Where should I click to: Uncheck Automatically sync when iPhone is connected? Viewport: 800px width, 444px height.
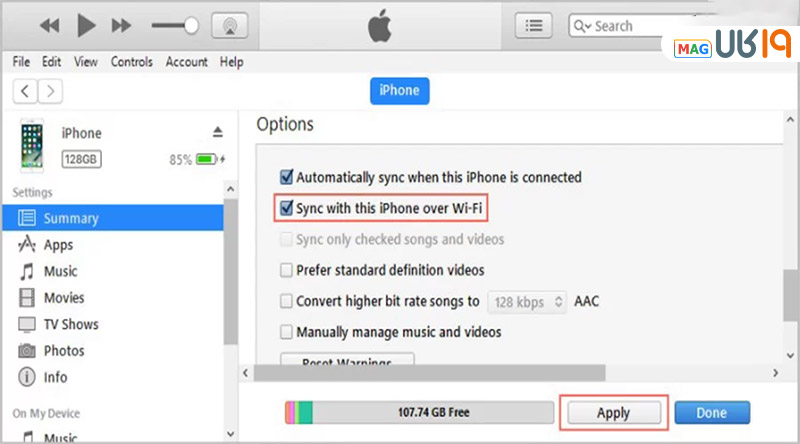tap(289, 177)
